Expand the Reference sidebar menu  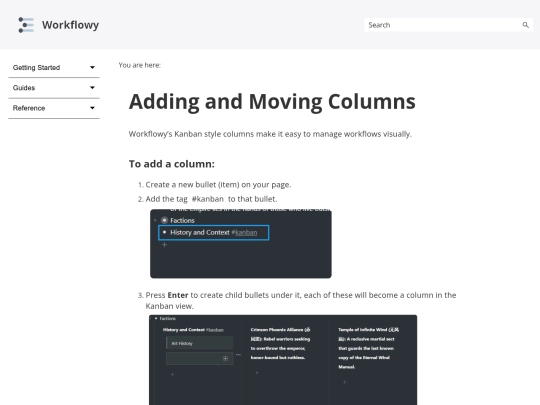click(x=54, y=108)
